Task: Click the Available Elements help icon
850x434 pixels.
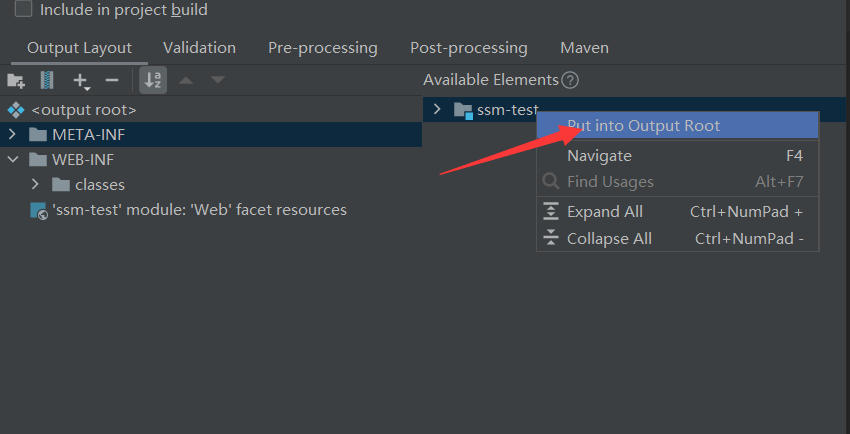Action: point(570,80)
